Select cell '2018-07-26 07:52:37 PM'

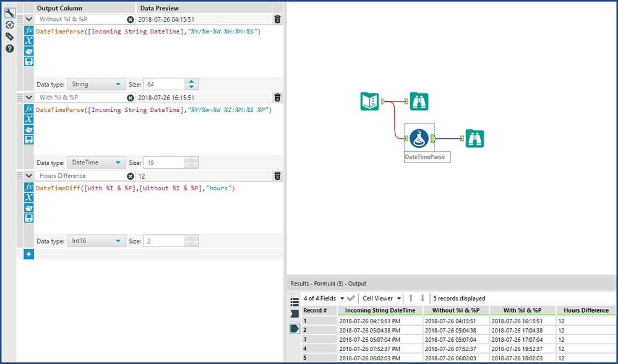380,349
